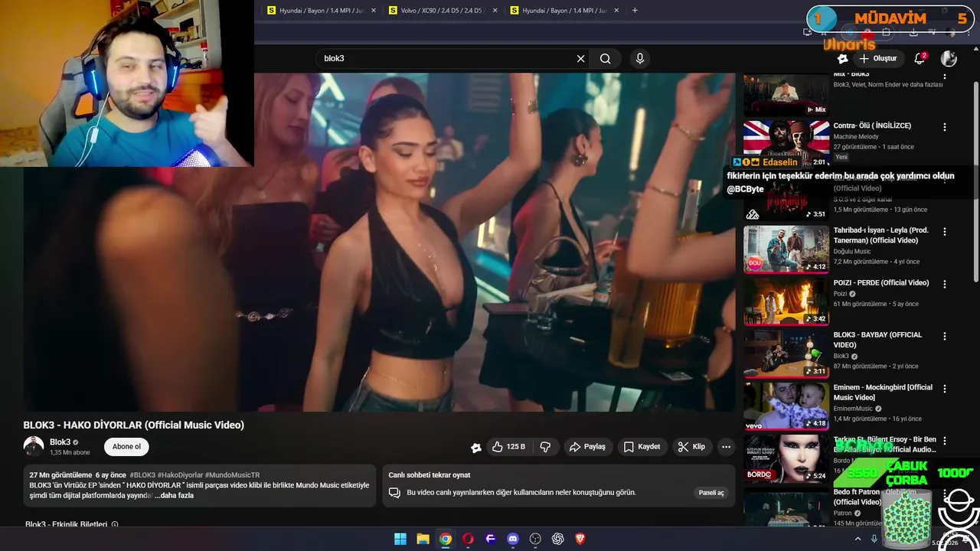Open Brave browser from the taskbar
Image resolution: width=980 pixels, height=551 pixels.
point(580,539)
